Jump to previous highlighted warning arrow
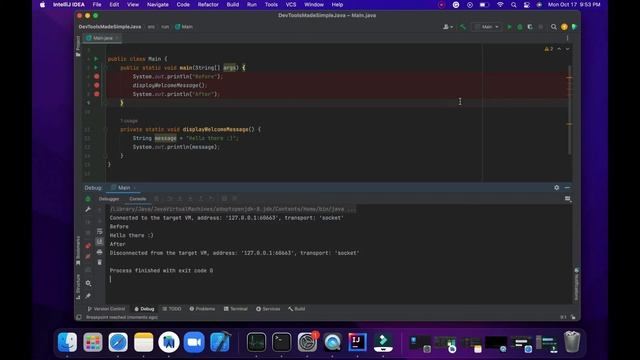The image size is (640, 360). coord(559,49)
